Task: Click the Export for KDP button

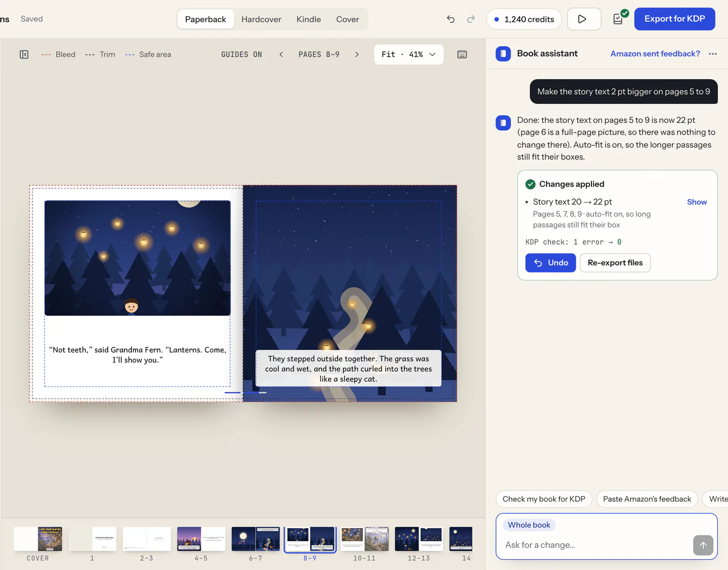Action: (x=675, y=19)
